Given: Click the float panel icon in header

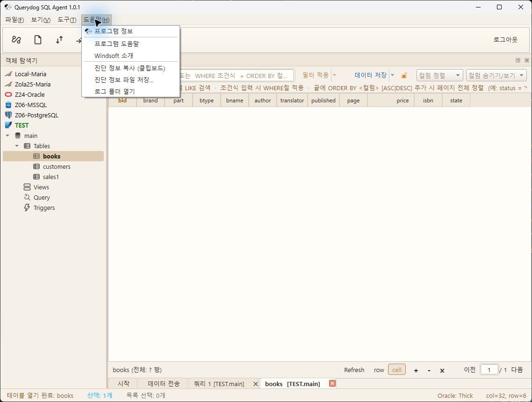Looking at the screenshot, I should click(518, 60).
